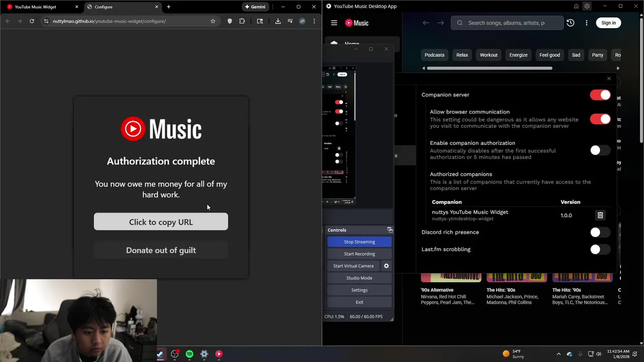Select the Feel good mood chip

pos(549,55)
